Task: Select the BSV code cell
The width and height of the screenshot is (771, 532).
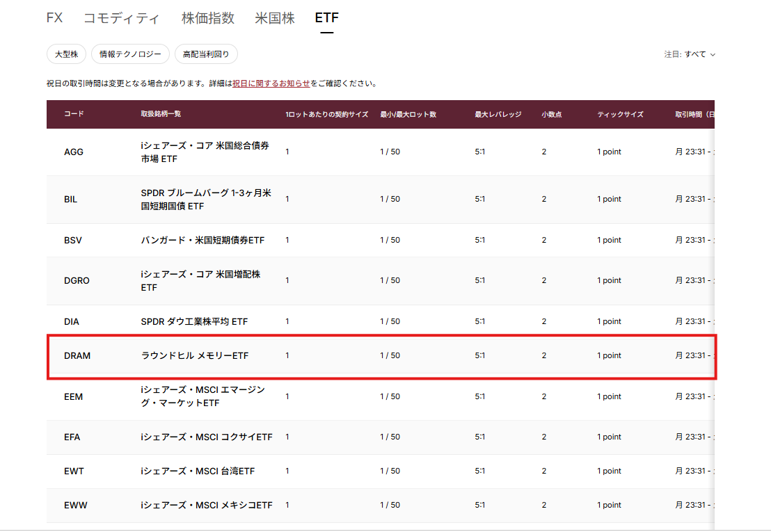Action: coord(73,240)
